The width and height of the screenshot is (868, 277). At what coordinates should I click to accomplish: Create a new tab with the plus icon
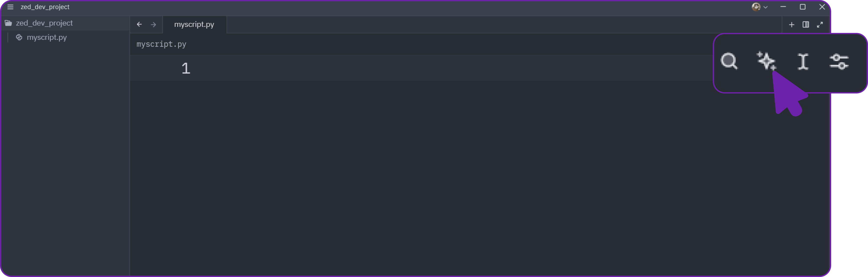pyautogui.click(x=792, y=24)
